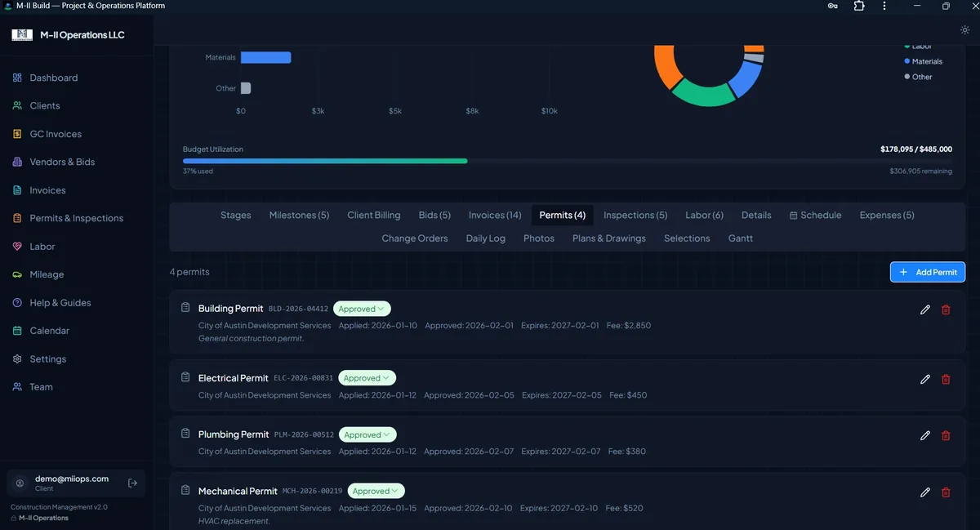The width and height of the screenshot is (980, 530).
Task: Open the Dashboard sidebar icon
Action: tap(17, 78)
